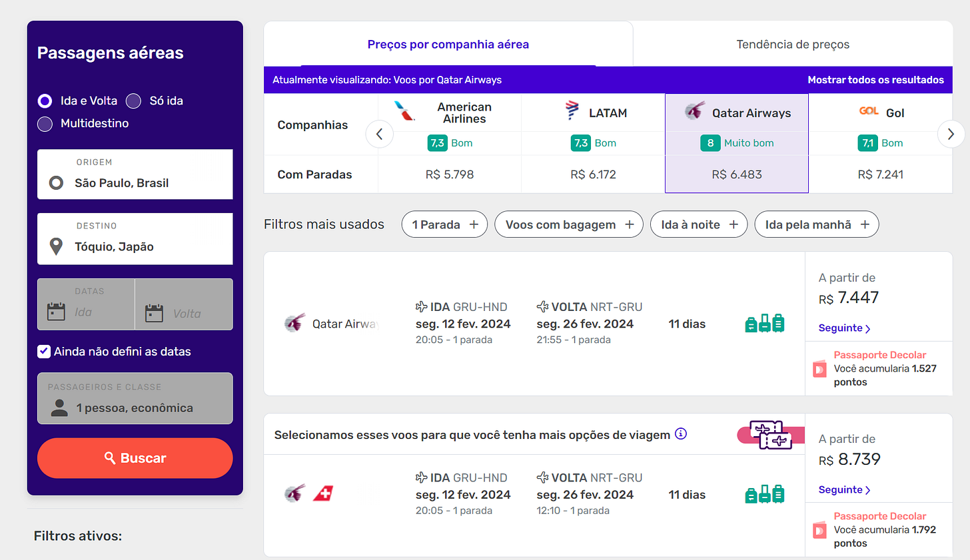The width and height of the screenshot is (970, 560).
Task: Click Qatar Airways price R$ 6.483
Action: [x=737, y=174]
